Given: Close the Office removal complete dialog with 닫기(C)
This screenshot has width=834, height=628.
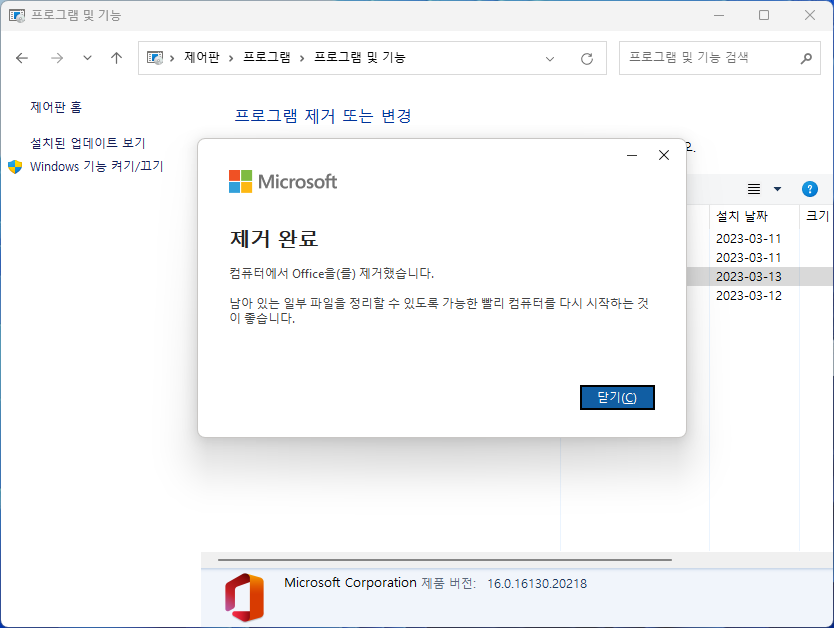Looking at the screenshot, I should (617, 397).
